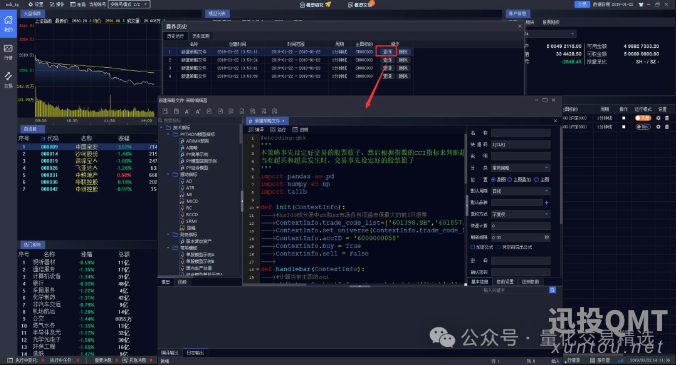Open 设置 gear in top bar
This screenshot has width=678, height=366.
click(35, 4)
